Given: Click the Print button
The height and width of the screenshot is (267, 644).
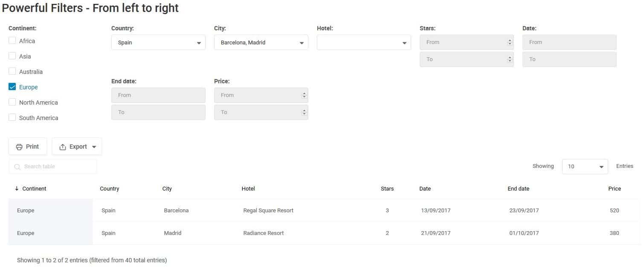Looking at the screenshot, I should tap(28, 147).
